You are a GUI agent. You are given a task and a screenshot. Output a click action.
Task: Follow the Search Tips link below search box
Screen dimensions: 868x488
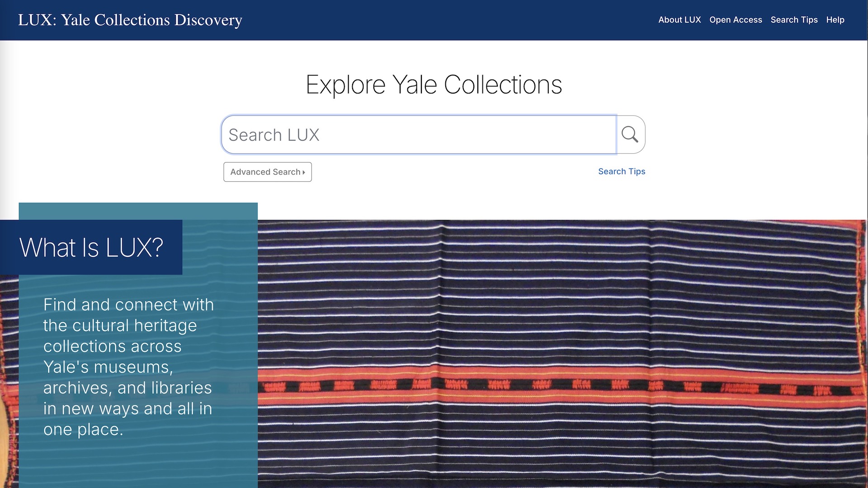click(621, 172)
